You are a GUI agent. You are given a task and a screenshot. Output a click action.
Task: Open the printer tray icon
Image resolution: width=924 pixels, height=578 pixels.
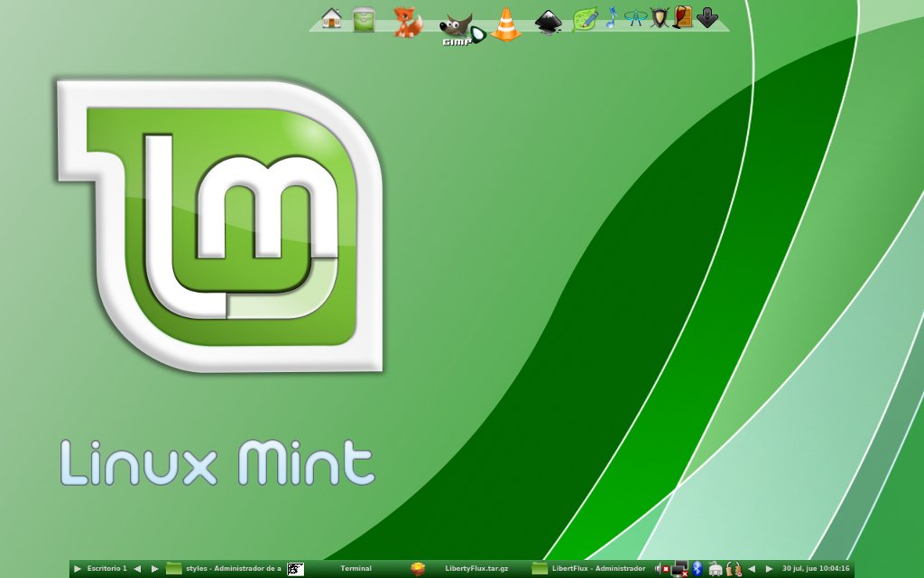pyautogui.click(x=716, y=569)
